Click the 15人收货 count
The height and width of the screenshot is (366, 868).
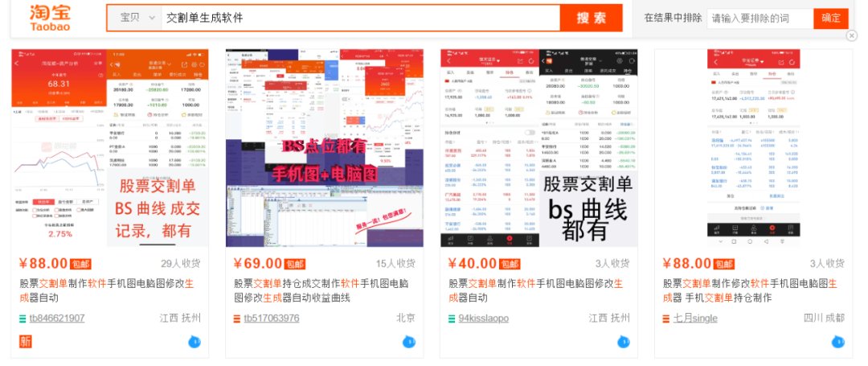395,264
